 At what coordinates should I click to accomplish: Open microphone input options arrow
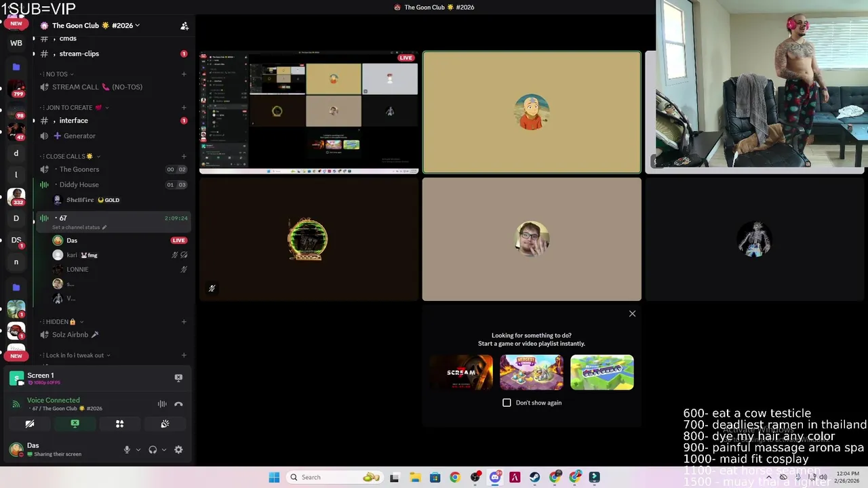point(138,449)
